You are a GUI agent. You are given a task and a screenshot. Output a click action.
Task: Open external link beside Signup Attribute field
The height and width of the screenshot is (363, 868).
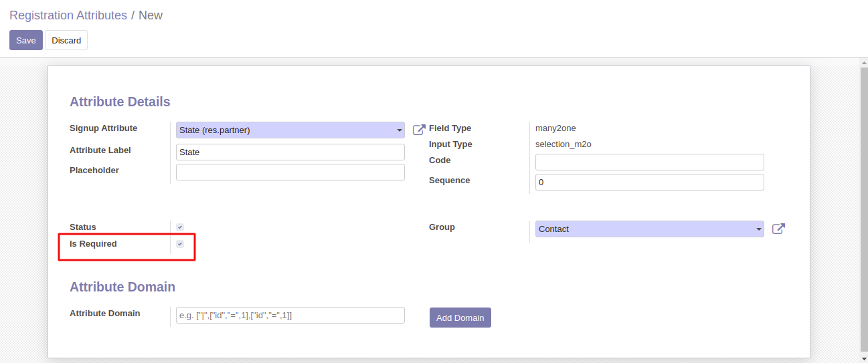tap(419, 130)
